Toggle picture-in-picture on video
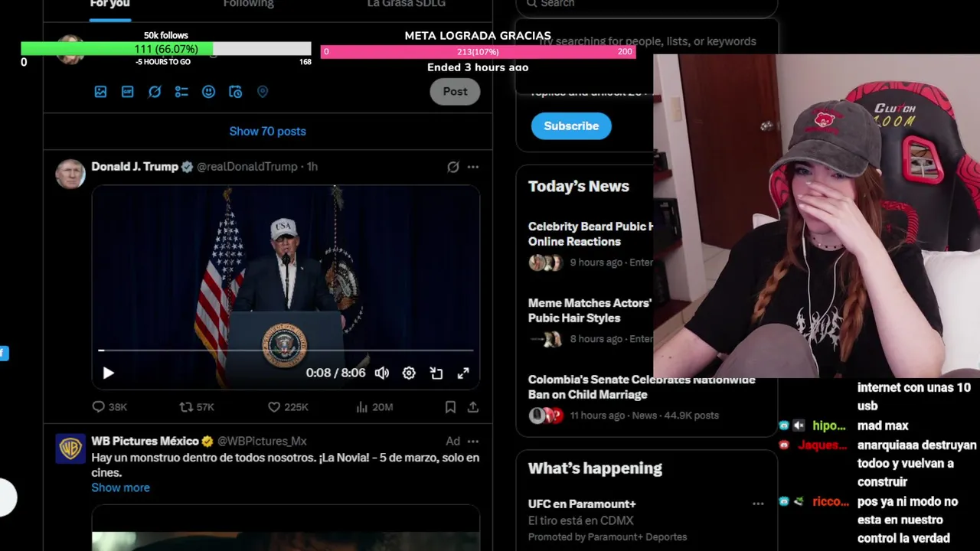The width and height of the screenshot is (980, 551). 436,373
